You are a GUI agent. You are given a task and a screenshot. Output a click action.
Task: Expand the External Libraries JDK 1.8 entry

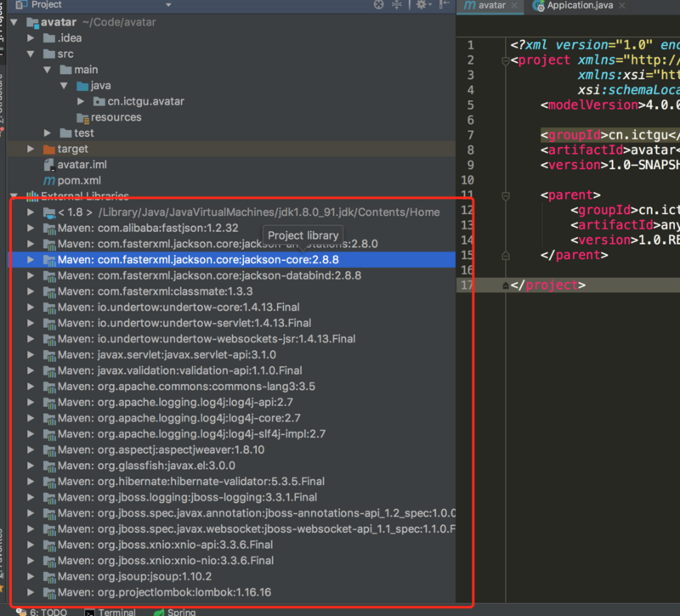pos(29,212)
